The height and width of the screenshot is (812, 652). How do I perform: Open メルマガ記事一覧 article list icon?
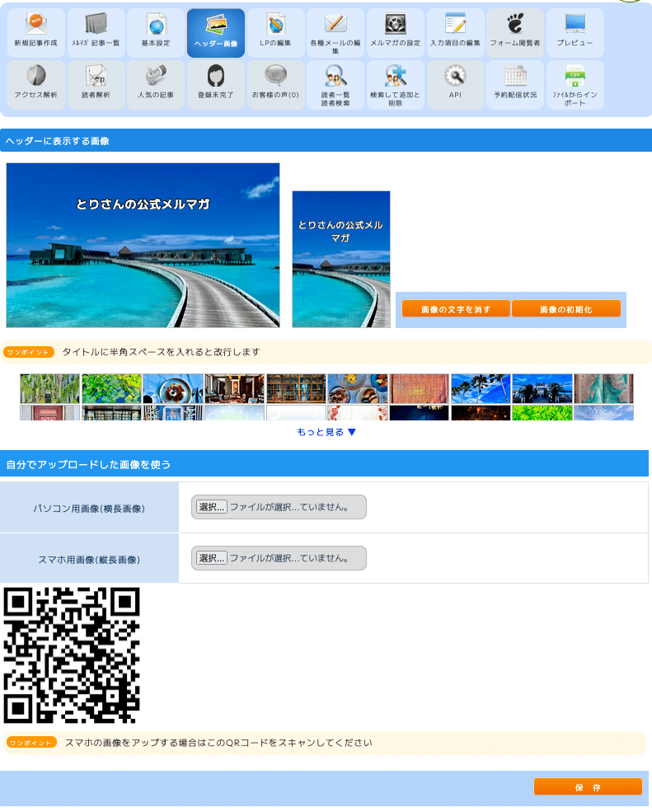[x=96, y=33]
